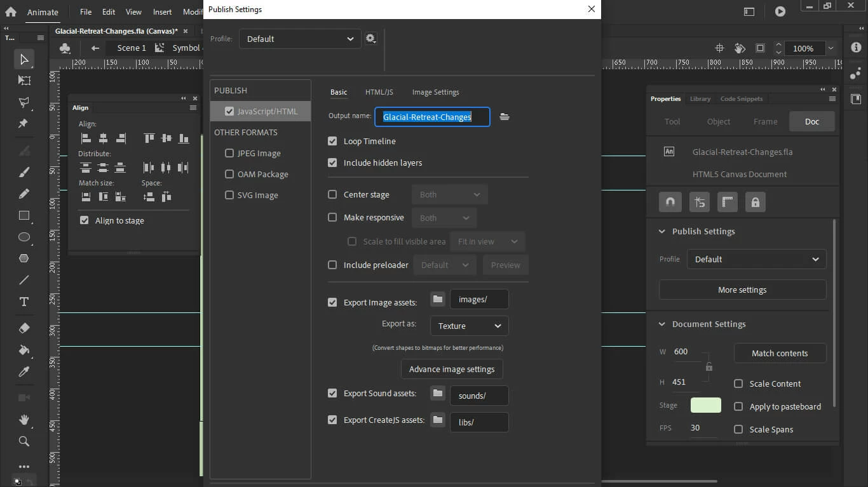Toggle Include hidden layers checkbox

tap(332, 163)
